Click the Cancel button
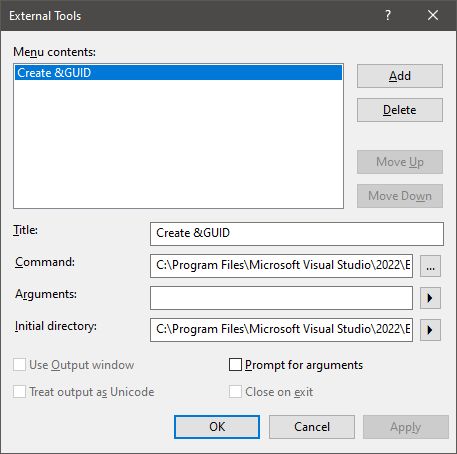This screenshot has width=457, height=454. (x=312, y=427)
